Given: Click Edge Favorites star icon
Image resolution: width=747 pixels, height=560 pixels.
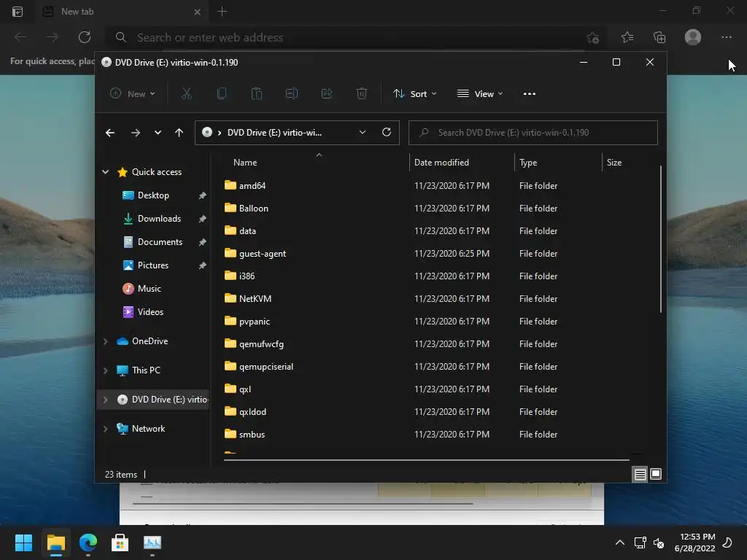Looking at the screenshot, I should (x=627, y=37).
